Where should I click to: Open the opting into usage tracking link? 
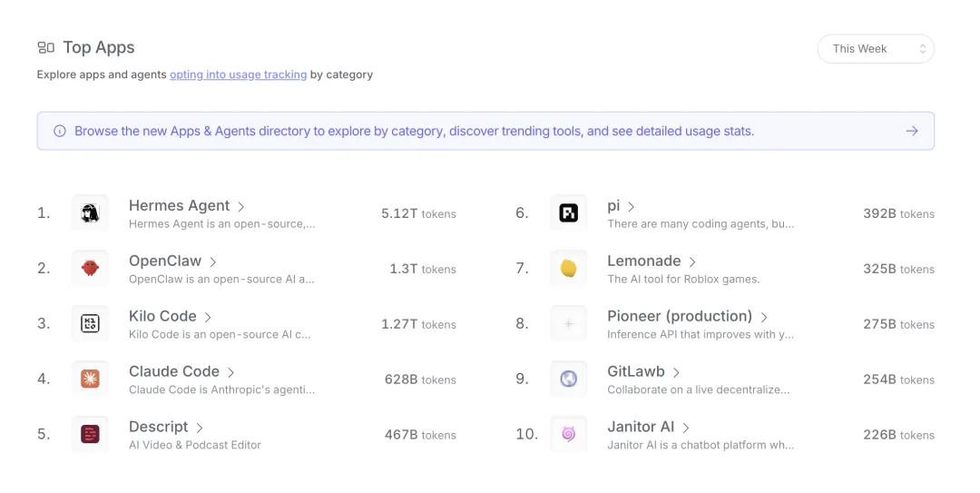[238, 74]
